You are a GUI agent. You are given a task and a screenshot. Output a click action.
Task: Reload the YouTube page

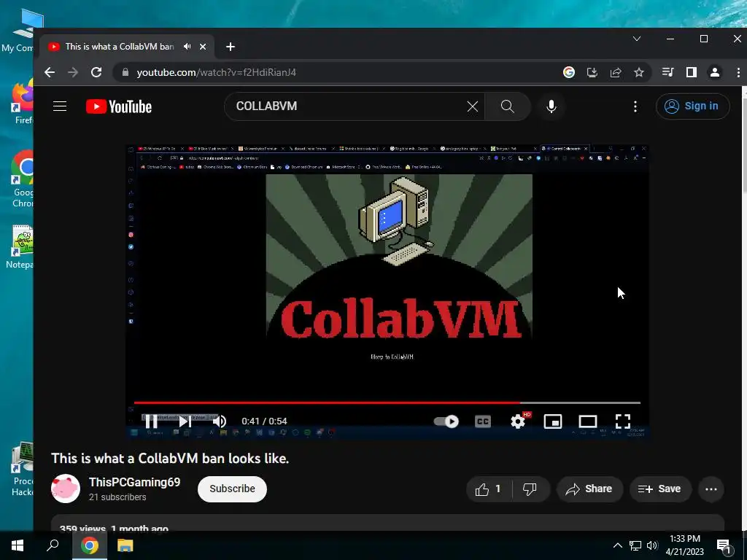pos(97,72)
